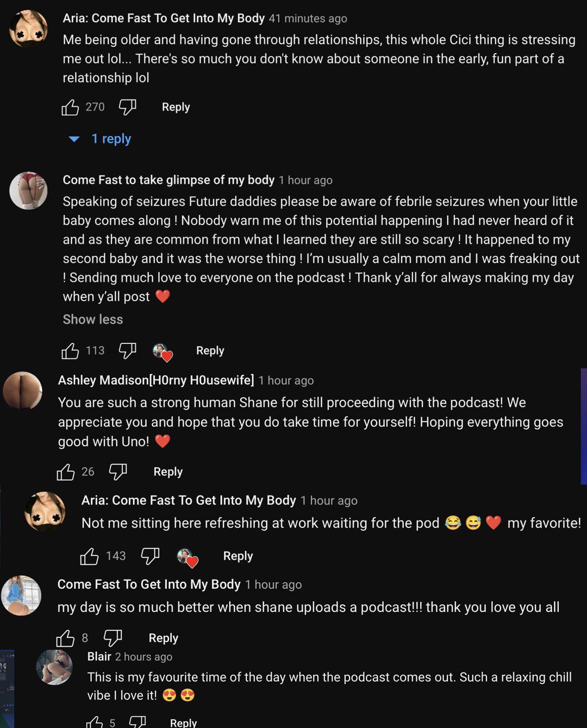
Task: Like the comment with 270 likes
Action: pyautogui.click(x=70, y=108)
